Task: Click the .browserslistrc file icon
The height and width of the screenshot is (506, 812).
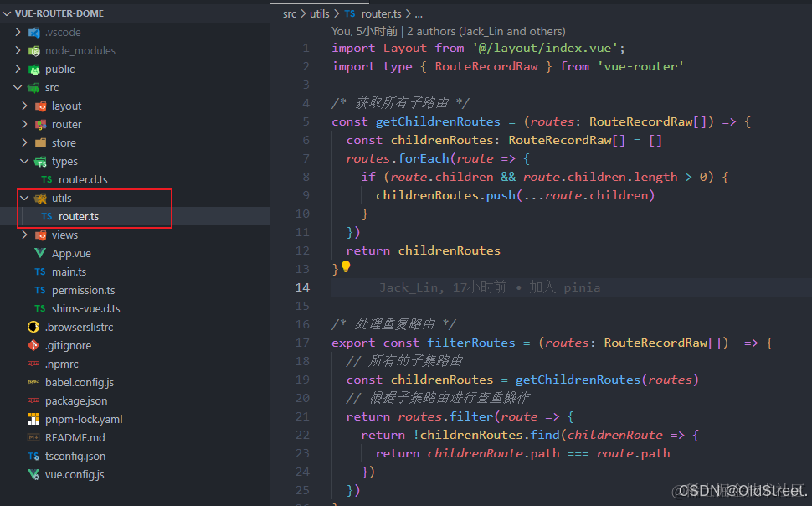Action: [x=33, y=327]
